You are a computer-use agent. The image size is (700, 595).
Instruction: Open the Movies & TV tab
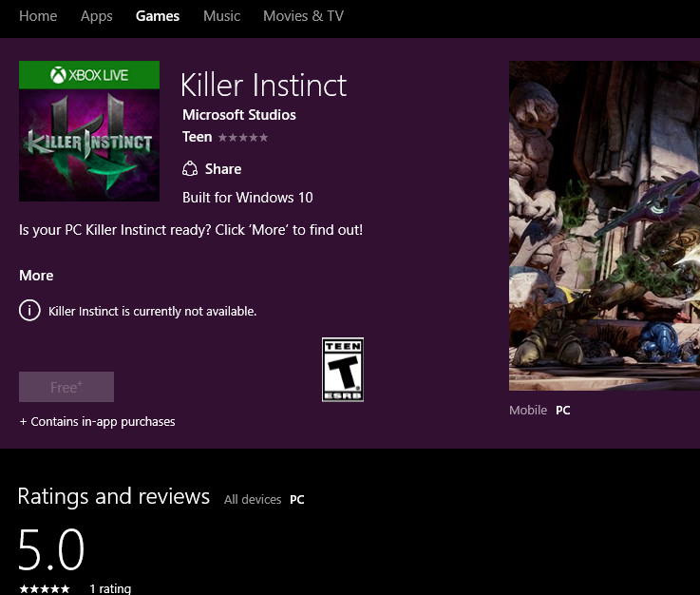pyautogui.click(x=303, y=16)
